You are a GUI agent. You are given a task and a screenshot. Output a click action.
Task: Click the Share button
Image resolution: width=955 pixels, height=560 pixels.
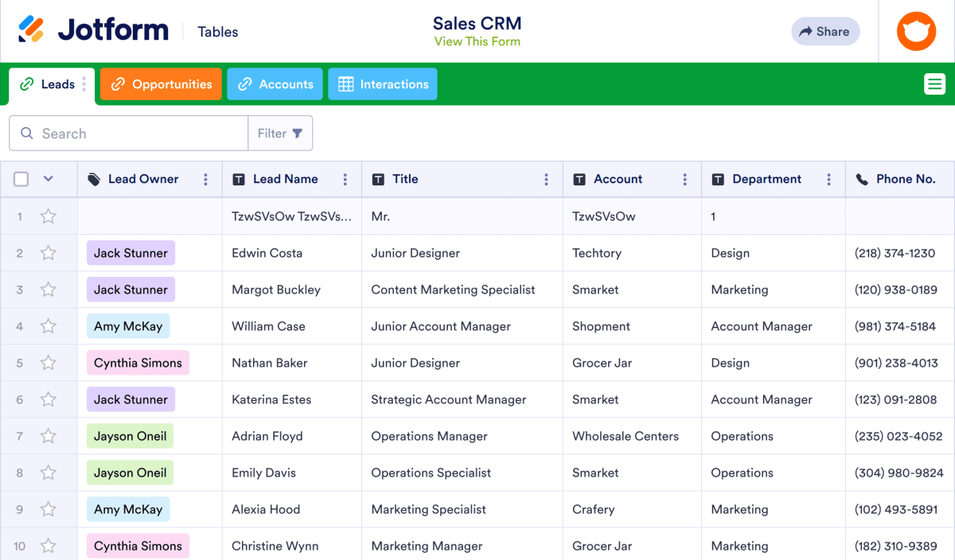tap(825, 31)
